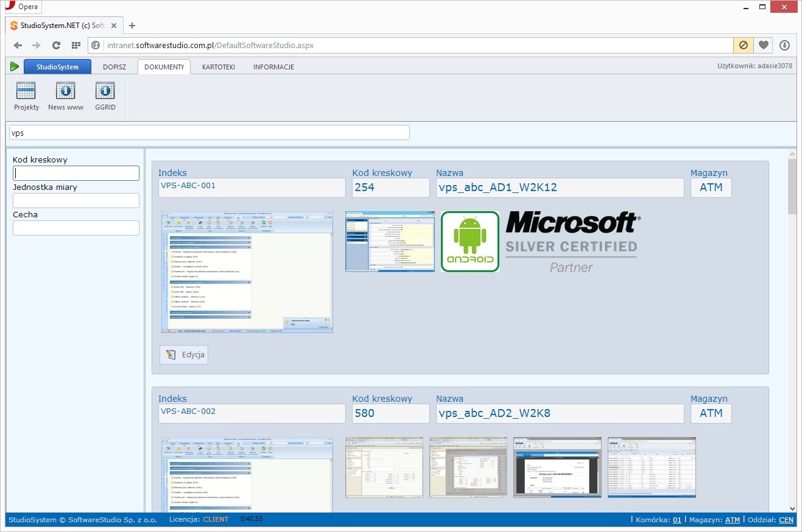Switch to the DOKUMENTY tab

coord(164,67)
